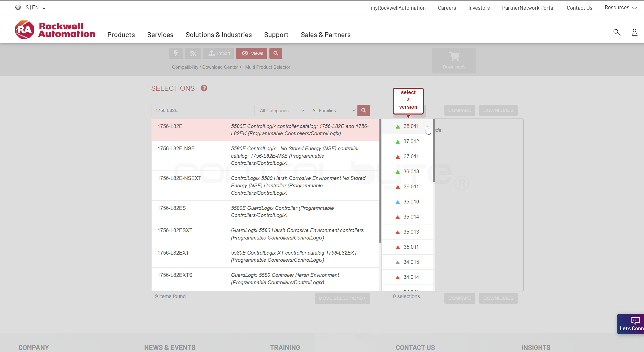The height and width of the screenshot is (352, 644).
Task: Select the 1756-L82E-NSEXT product row
Action: pyautogui.click(x=265, y=186)
